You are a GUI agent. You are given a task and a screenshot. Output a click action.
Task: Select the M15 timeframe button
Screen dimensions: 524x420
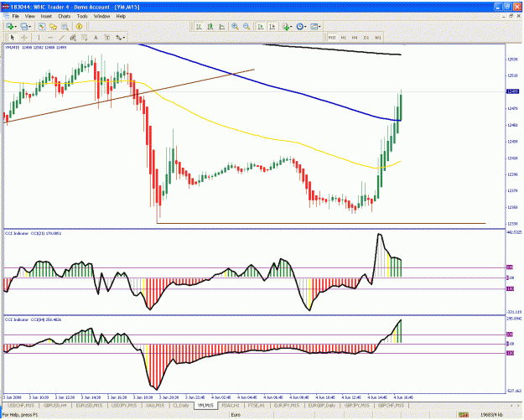332,38
